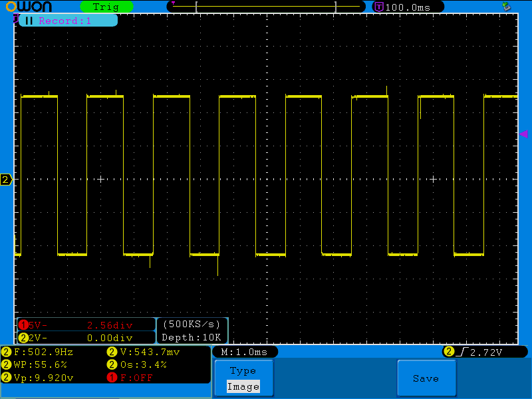Click the 'M:1.0ms' timebase readout

[x=244, y=352]
